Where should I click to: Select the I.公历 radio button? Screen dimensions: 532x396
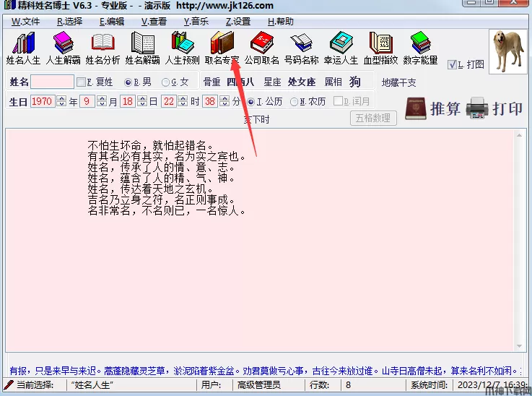point(251,102)
